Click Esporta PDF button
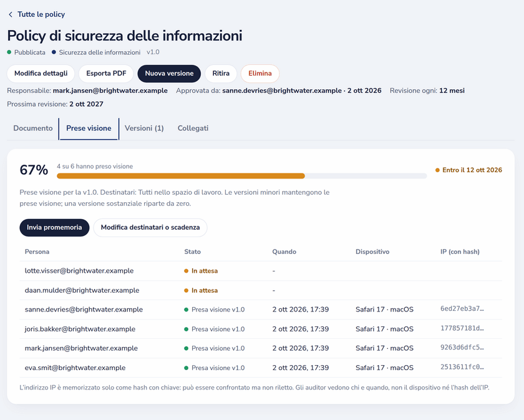Viewport: 524px width, 420px height. pyautogui.click(x=106, y=74)
